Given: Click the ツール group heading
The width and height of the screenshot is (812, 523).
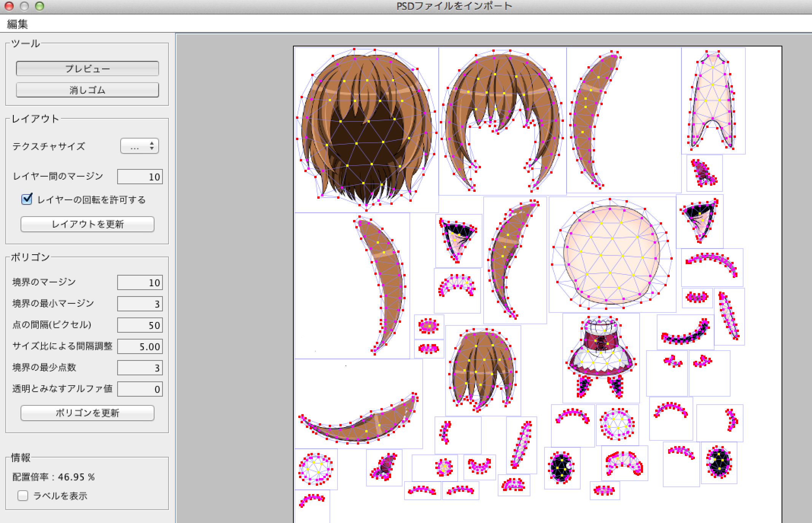Looking at the screenshot, I should point(25,43).
